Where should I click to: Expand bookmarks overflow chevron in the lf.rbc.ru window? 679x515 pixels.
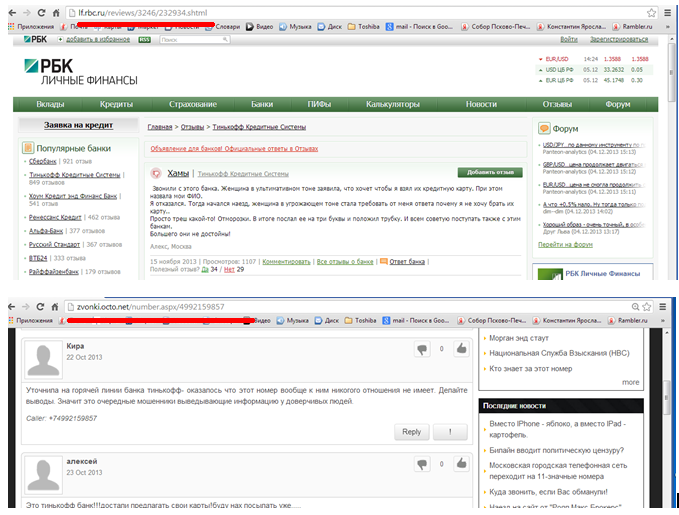(667, 26)
